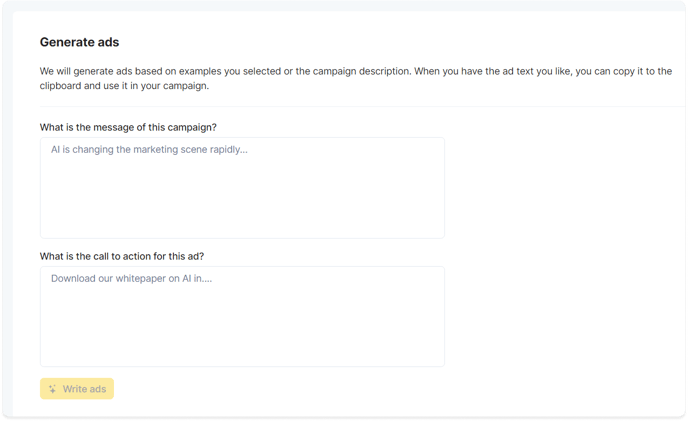Click the right edge of call-to-action field
This screenshot has width=688, height=421.
(x=442, y=317)
